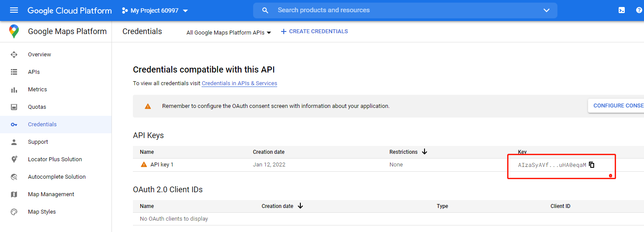Click the Key column header
Screen dimensions: 644x232
(x=522, y=152)
